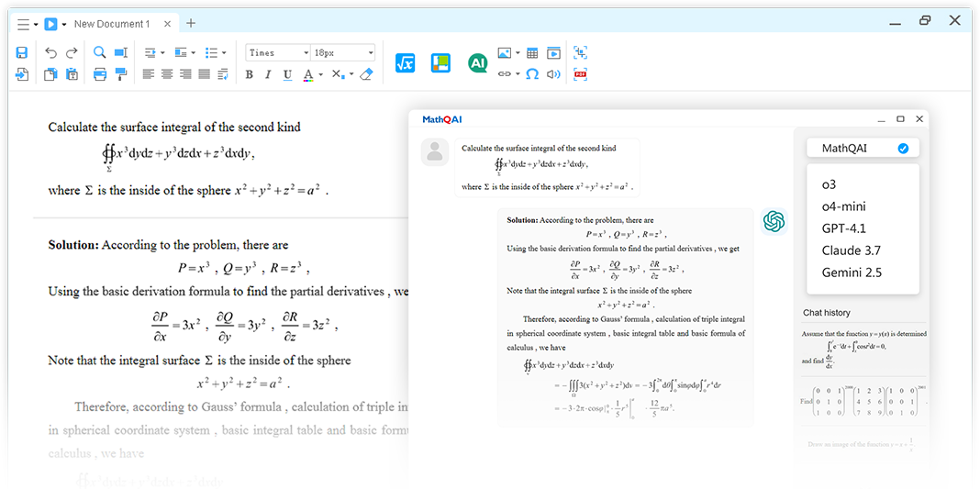Click the eraser clear formatting icon
The height and width of the screenshot is (489, 980).
coord(367,74)
